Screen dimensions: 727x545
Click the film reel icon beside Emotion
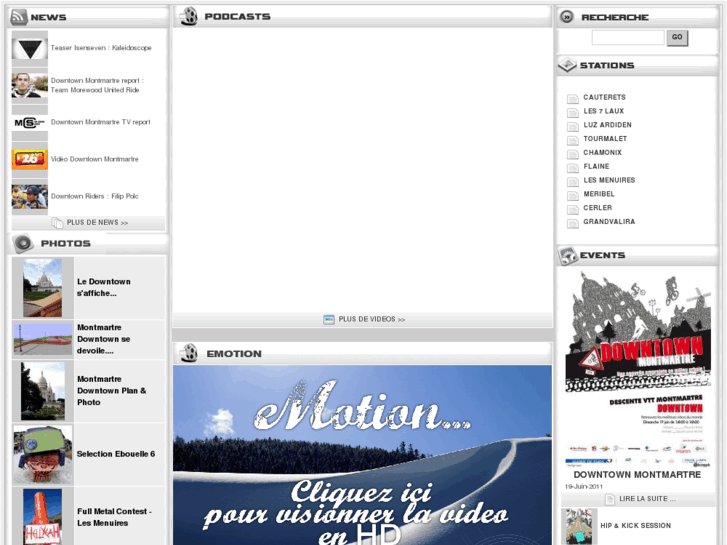point(189,353)
